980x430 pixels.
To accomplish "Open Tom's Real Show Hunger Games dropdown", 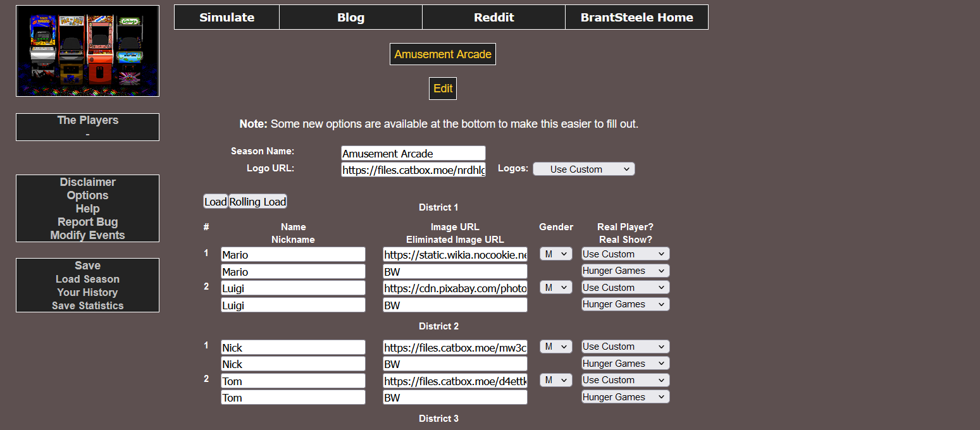I will coord(625,396).
